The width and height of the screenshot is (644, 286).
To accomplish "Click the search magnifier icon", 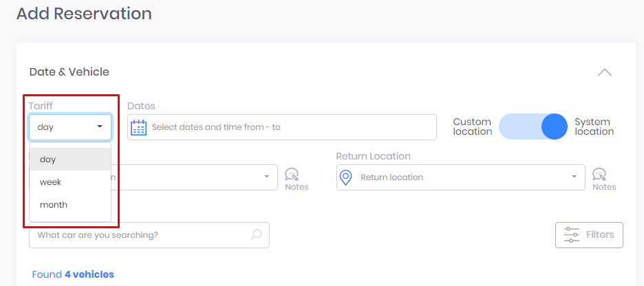I will tap(256, 235).
